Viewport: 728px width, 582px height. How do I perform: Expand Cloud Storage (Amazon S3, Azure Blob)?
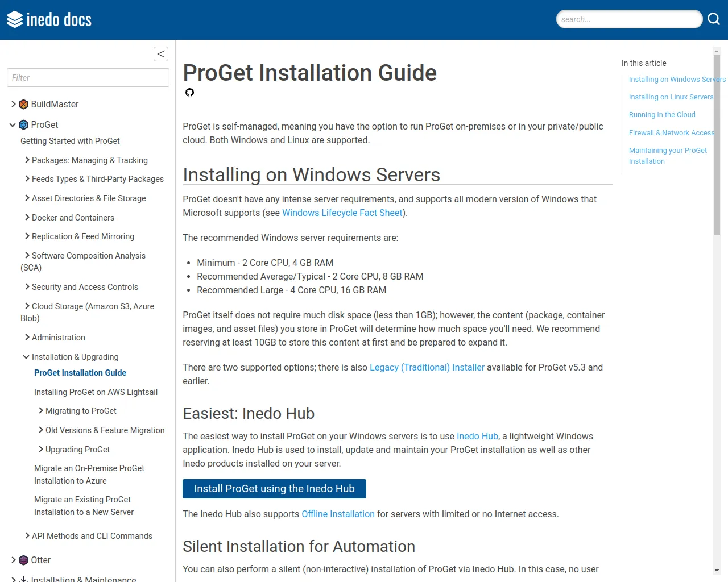pos(27,306)
